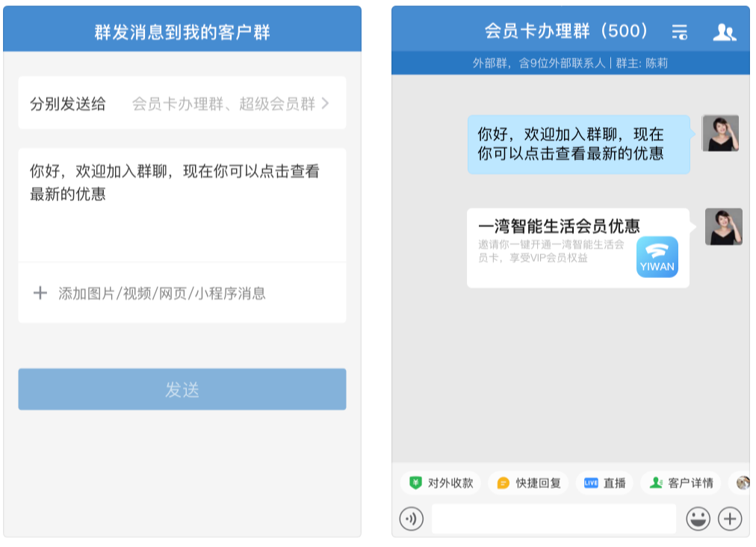The height and width of the screenshot is (547, 756).
Task: Switch input to voice message mode
Action: (x=412, y=519)
